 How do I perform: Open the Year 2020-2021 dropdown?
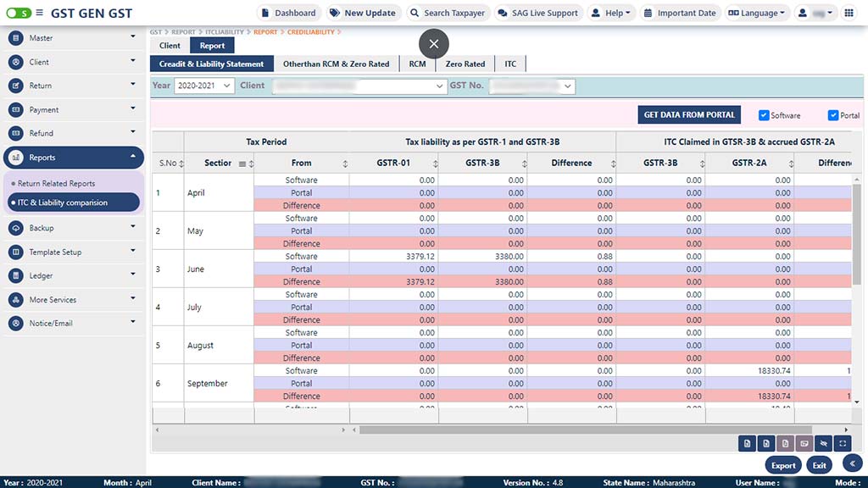pyautogui.click(x=204, y=86)
